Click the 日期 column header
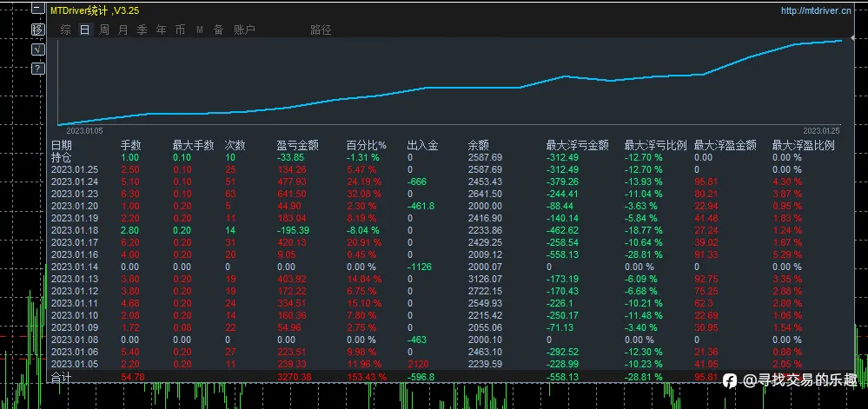The width and height of the screenshot is (868, 409). (x=62, y=146)
